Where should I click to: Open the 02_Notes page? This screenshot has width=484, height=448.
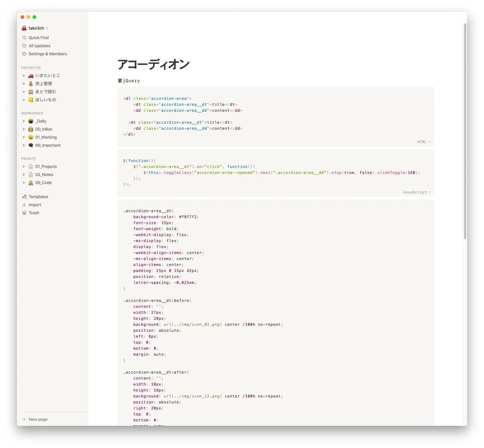tap(44, 174)
